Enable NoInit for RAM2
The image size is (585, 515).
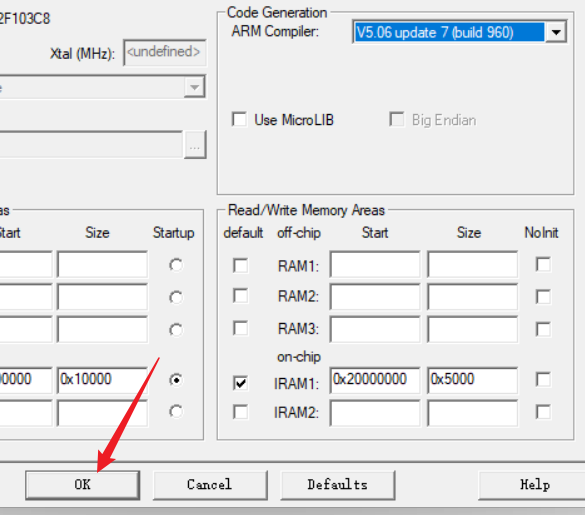pos(543,297)
